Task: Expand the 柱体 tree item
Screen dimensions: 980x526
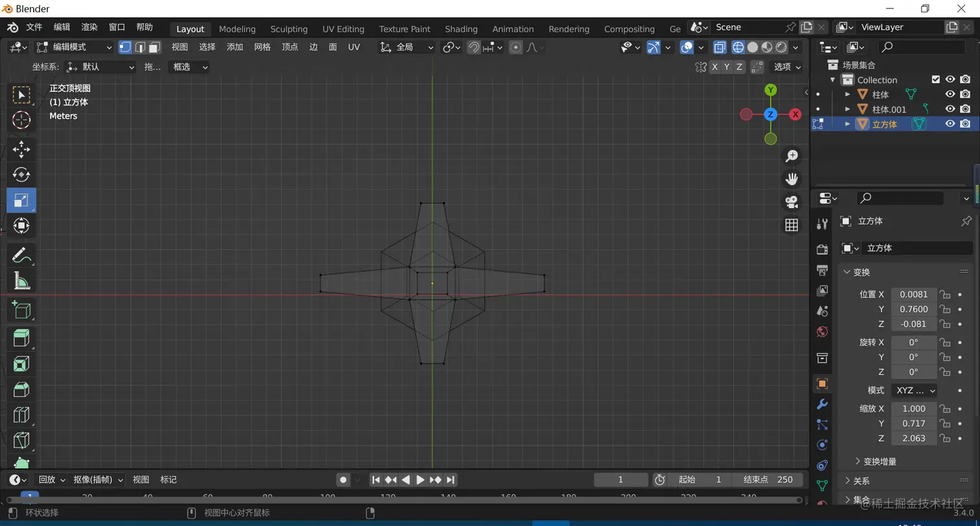Action: (847, 95)
